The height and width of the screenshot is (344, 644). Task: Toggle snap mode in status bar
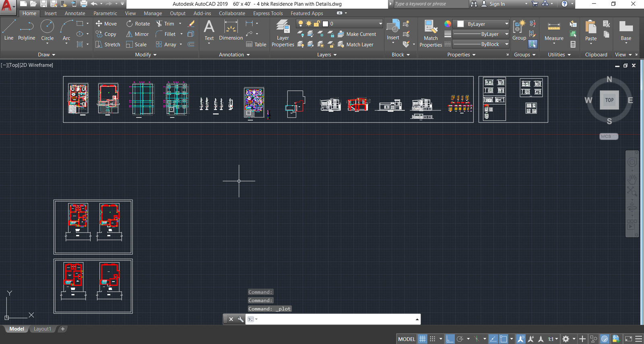click(433, 339)
